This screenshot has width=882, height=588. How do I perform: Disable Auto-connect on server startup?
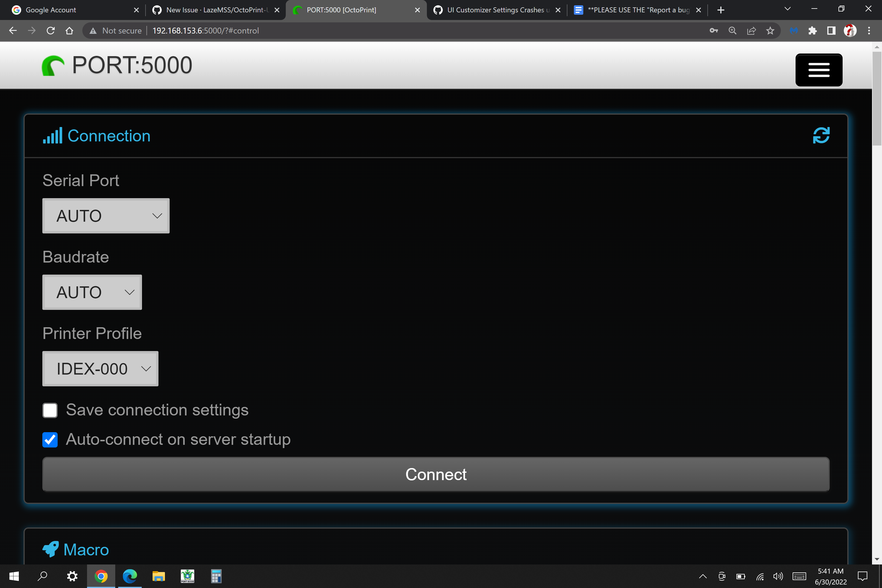click(x=50, y=440)
